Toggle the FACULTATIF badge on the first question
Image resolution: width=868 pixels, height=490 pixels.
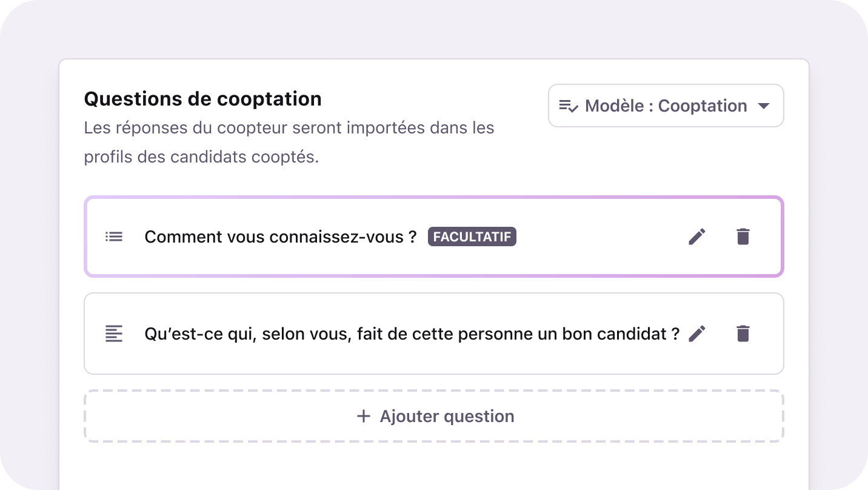coord(472,237)
